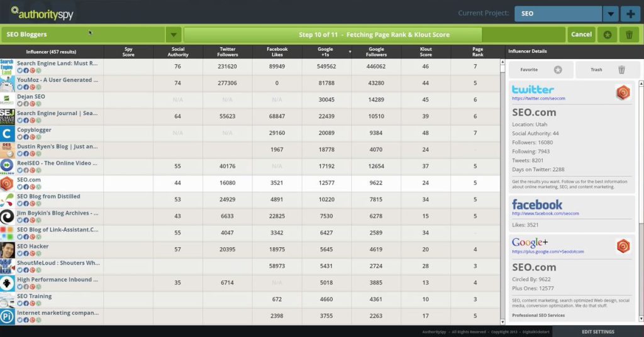Expand the SEO Bloggers list dropdown arrow
Image resolution: width=644 pixels, height=337 pixels.
(174, 35)
